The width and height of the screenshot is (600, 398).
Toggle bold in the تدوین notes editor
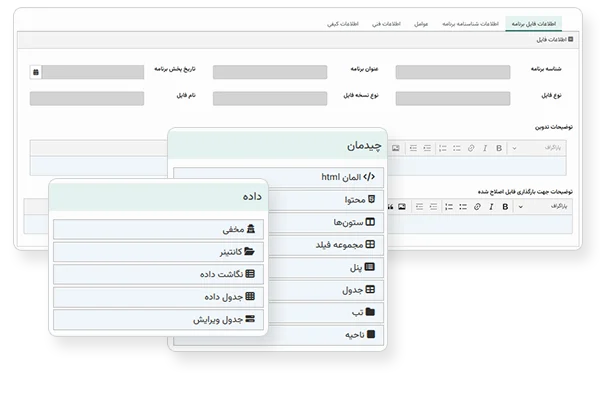pyautogui.click(x=499, y=148)
